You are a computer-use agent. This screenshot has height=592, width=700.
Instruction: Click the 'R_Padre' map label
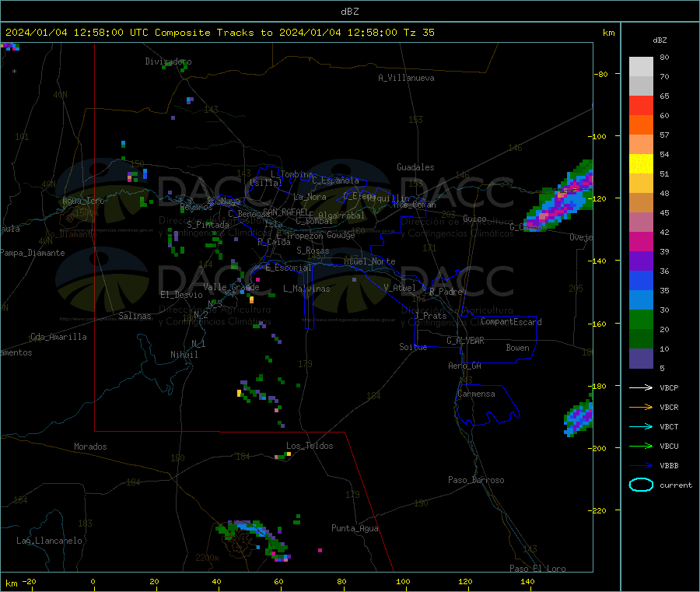coord(446,292)
